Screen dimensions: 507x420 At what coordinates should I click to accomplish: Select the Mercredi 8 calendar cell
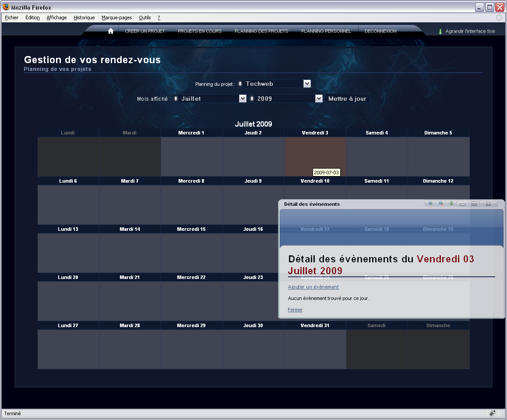point(191,205)
